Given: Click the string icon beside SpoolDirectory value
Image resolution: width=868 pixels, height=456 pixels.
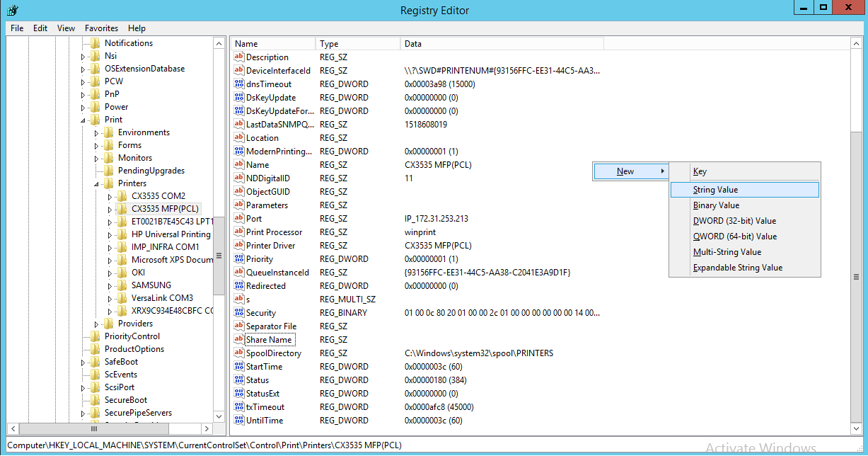Looking at the screenshot, I should (x=239, y=353).
